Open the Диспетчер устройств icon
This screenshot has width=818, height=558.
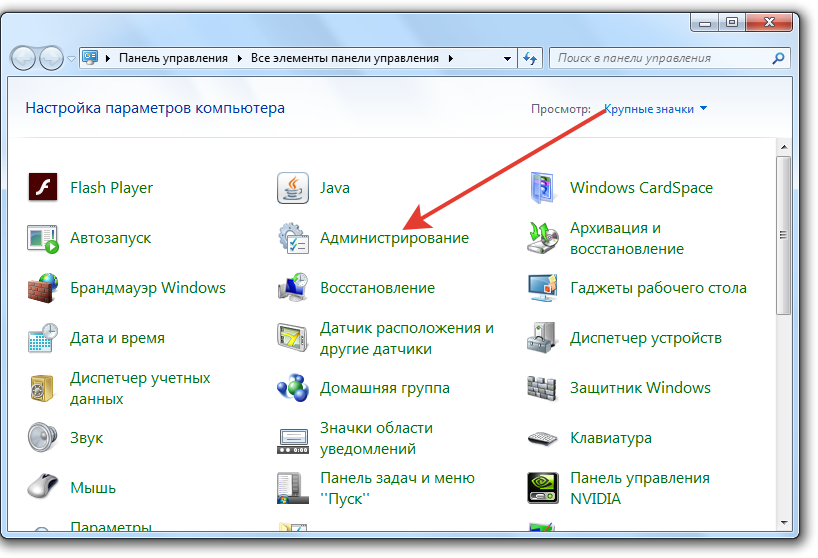tap(543, 337)
